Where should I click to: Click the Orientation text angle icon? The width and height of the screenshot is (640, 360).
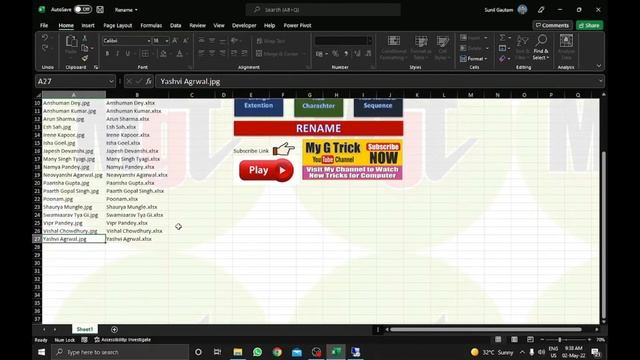pos(234,40)
